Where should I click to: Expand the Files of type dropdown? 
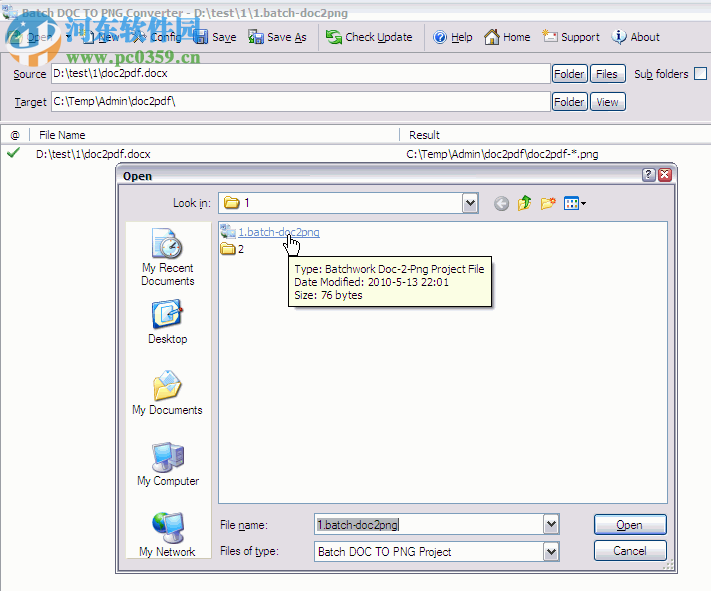[551, 552]
